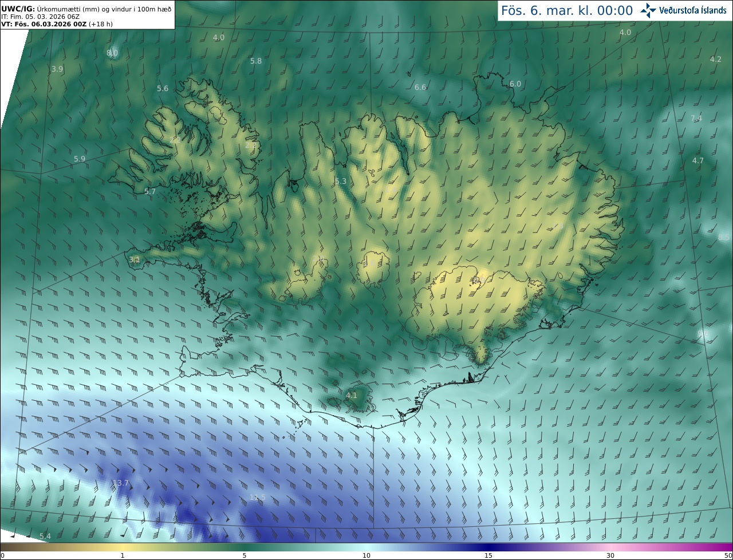Click the 15 tick on the colour scale
The image size is (733, 560).
pyautogui.click(x=488, y=555)
